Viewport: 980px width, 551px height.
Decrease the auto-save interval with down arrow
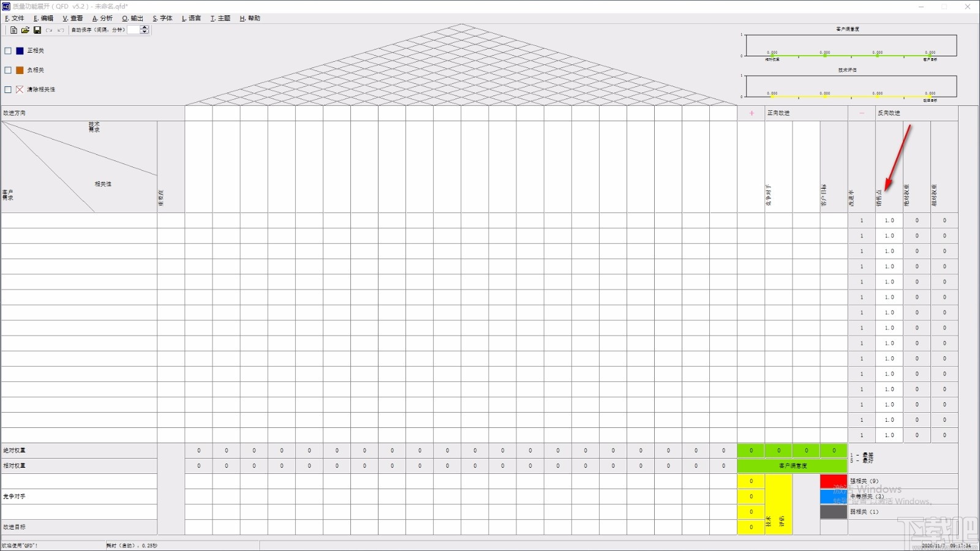pos(145,32)
